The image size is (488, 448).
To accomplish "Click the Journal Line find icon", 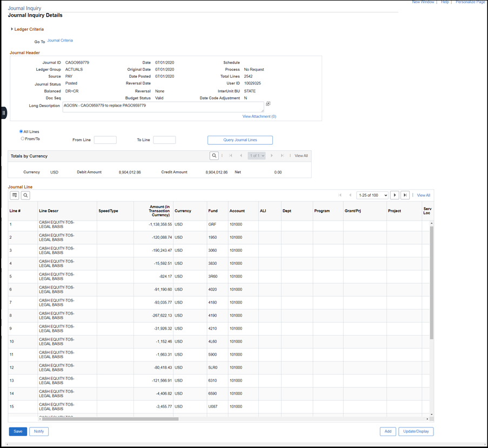I will point(25,196).
